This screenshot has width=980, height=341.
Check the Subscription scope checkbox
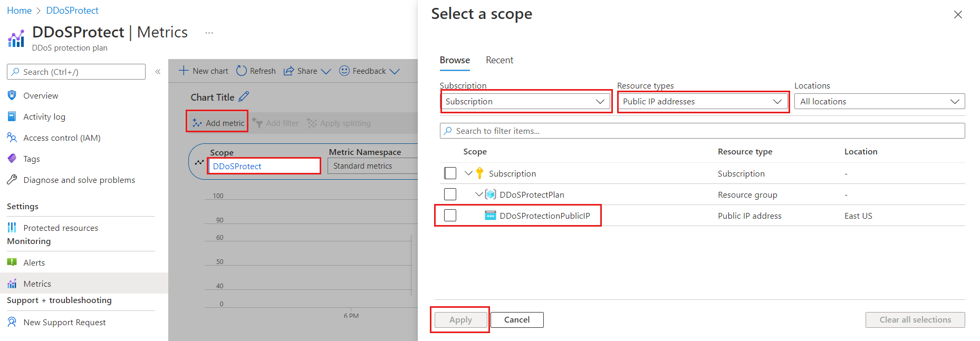coord(450,173)
